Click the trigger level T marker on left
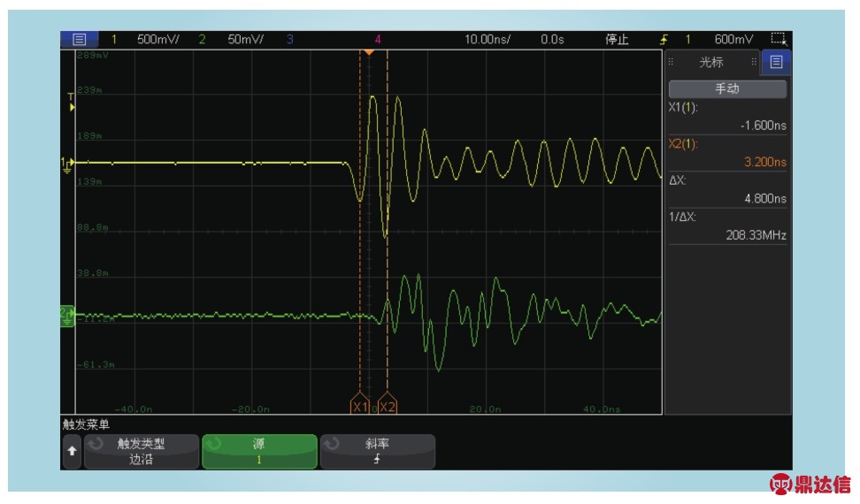This screenshot has width=860, height=504. tap(72, 103)
